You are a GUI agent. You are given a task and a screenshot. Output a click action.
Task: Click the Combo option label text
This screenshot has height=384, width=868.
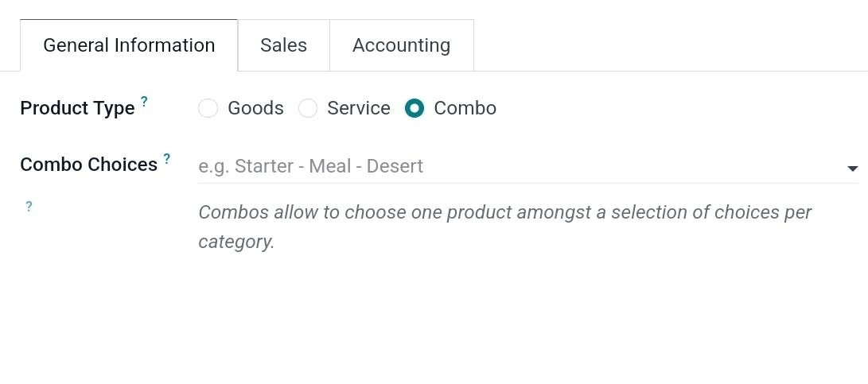[465, 108]
